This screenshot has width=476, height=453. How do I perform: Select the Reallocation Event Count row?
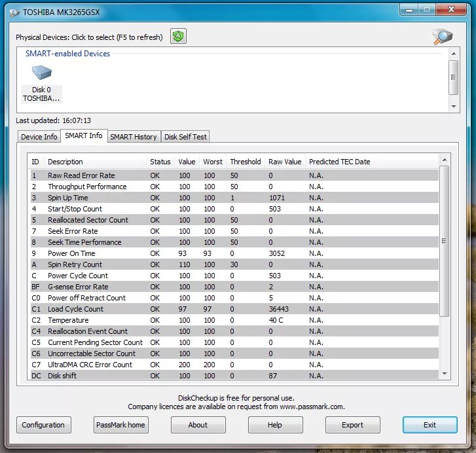pos(234,331)
